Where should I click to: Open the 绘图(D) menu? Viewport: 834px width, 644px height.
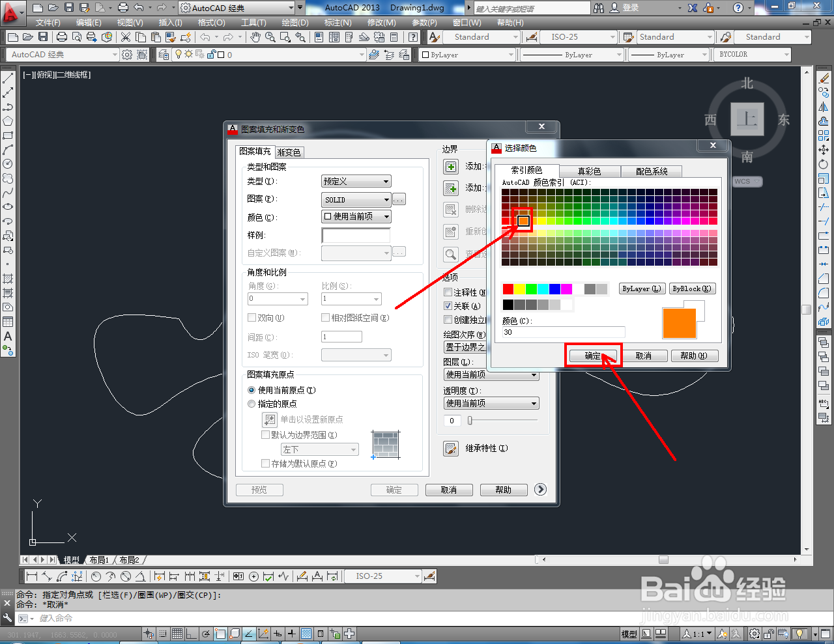tap(295, 23)
